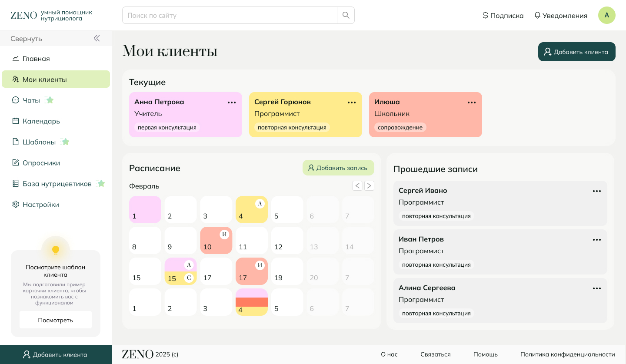Open the Анна Петрова client card
626x364 pixels.
click(x=186, y=115)
